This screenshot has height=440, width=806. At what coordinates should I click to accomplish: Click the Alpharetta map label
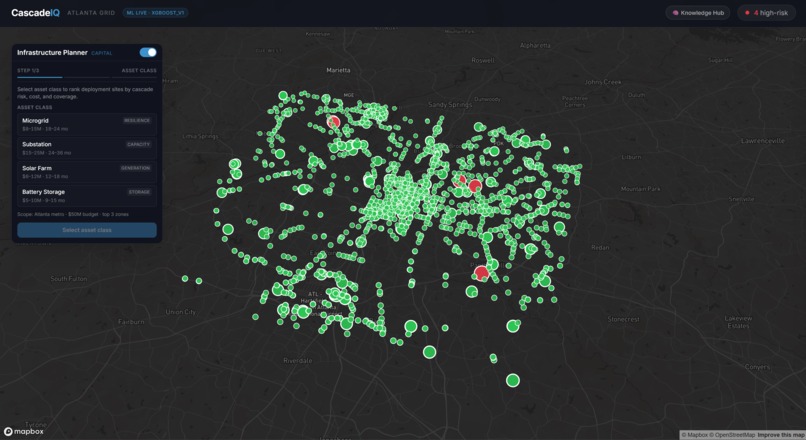tap(535, 45)
